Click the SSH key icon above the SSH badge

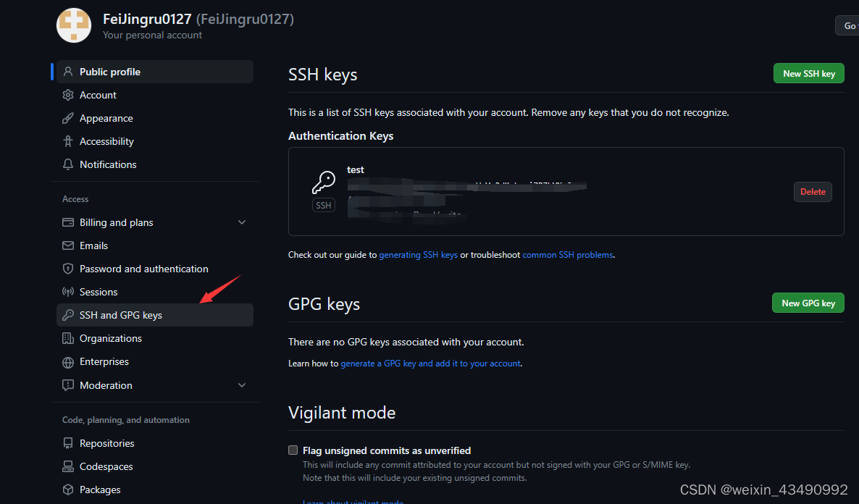(323, 182)
